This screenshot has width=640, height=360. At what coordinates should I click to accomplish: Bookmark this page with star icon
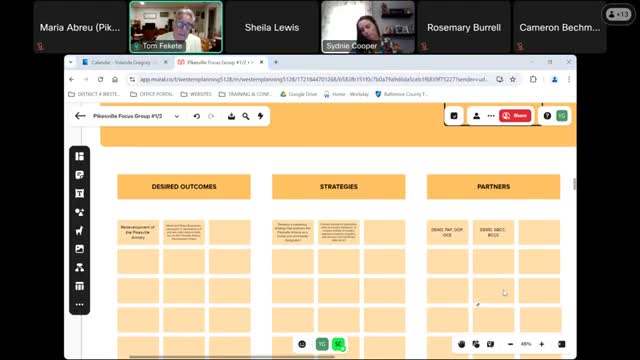[x=513, y=79]
